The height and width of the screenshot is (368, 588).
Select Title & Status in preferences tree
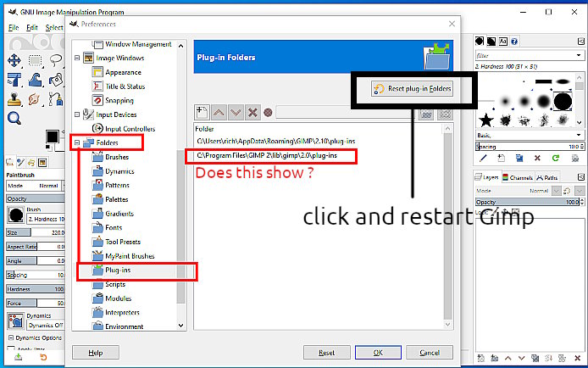[x=125, y=86]
